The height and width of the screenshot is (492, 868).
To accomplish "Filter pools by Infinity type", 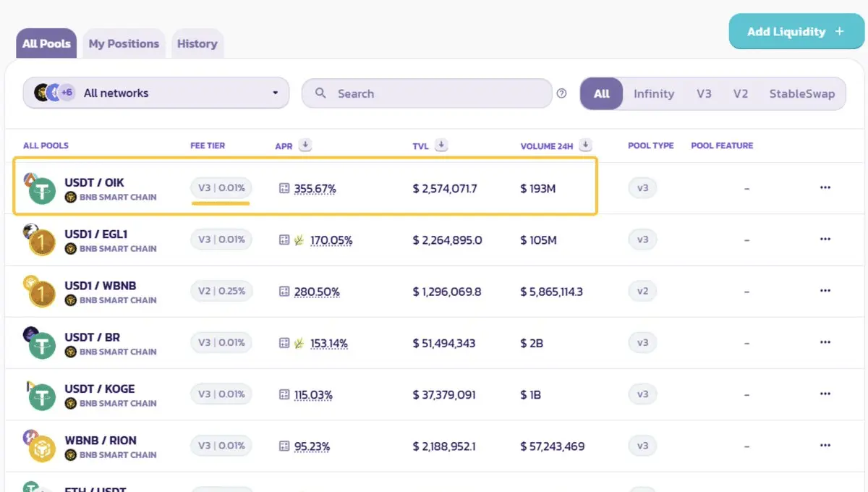I will click(x=654, y=93).
